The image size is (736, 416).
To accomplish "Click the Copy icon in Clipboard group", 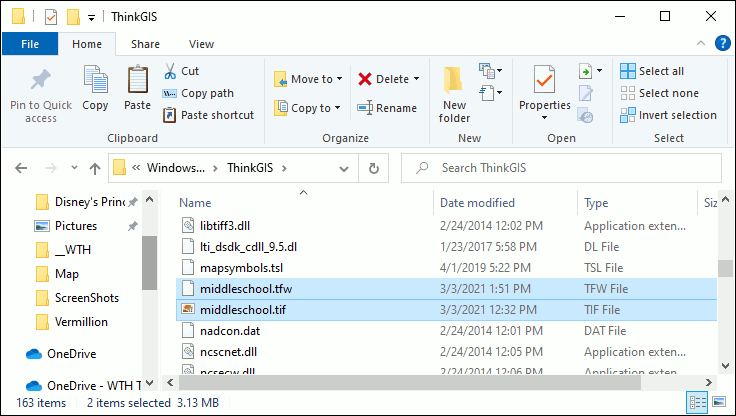I will [96, 81].
